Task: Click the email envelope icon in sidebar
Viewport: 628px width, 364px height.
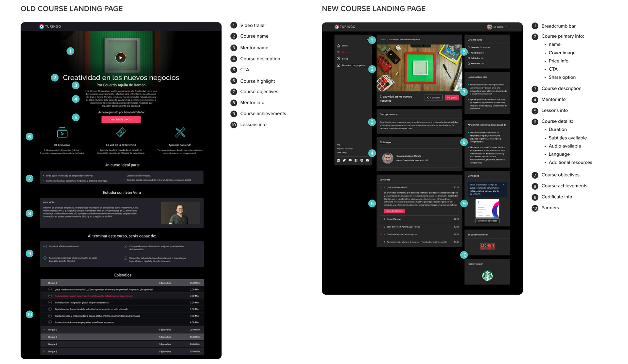Action: click(x=368, y=160)
